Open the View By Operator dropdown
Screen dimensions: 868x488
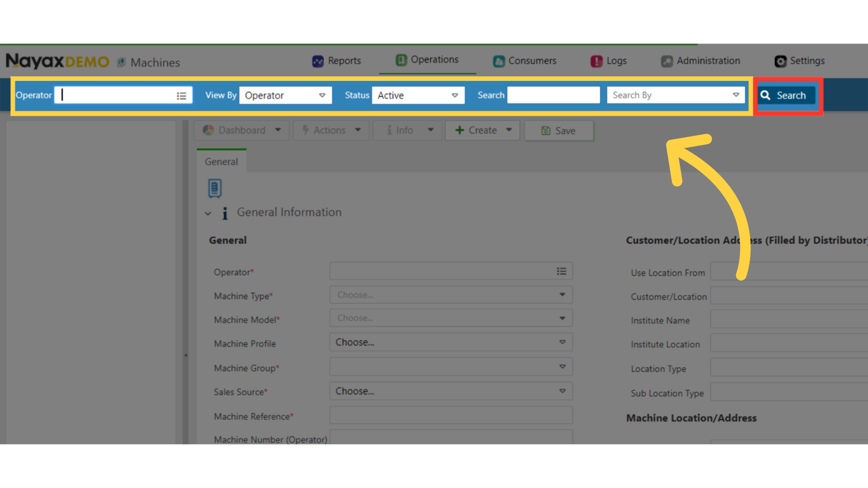[x=285, y=95]
